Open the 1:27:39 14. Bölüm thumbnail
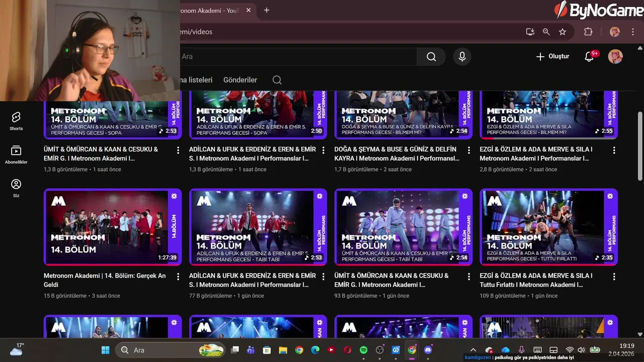The image size is (644, 362). pyautogui.click(x=113, y=227)
